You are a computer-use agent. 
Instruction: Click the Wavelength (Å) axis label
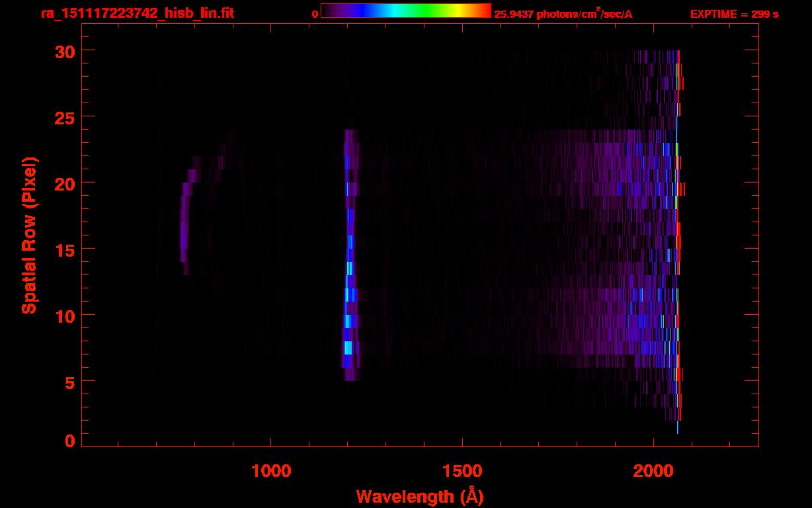[420, 496]
